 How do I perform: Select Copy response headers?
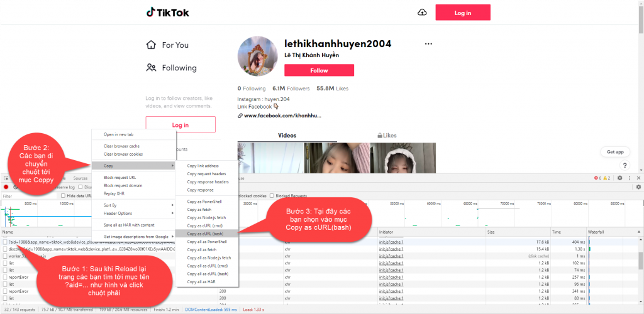tap(206, 182)
